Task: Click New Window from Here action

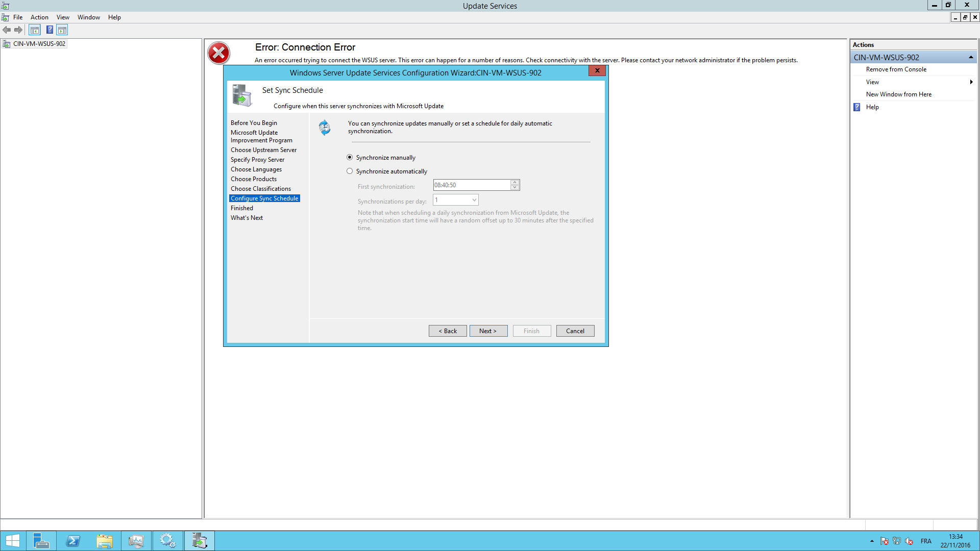Action: 899,94
